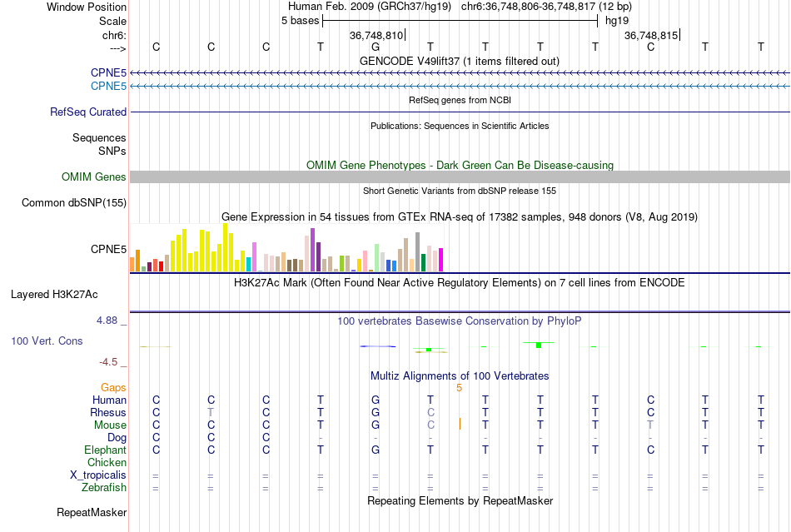Image resolution: width=791 pixels, height=532 pixels.
Task: Click the RefSeq Curated track label
Action: click(x=88, y=112)
